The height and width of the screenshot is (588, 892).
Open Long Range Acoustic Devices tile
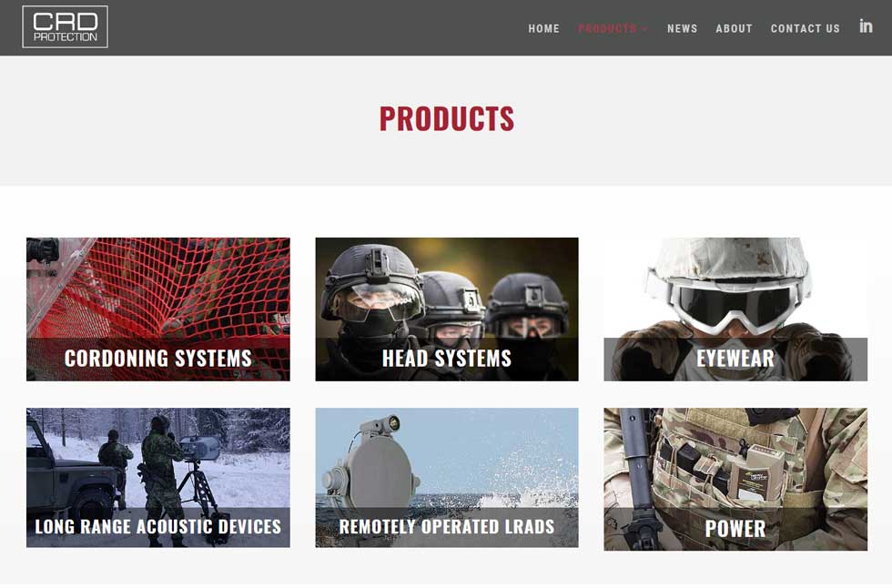[158, 478]
